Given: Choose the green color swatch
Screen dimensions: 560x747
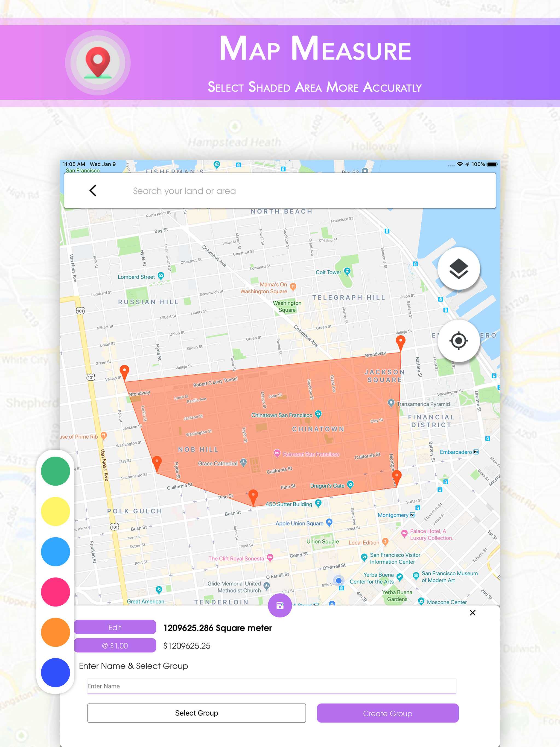Looking at the screenshot, I should click(x=56, y=471).
